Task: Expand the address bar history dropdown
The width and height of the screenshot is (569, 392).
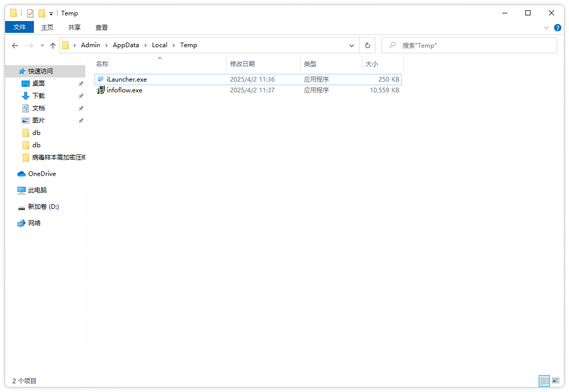Action: click(x=352, y=45)
